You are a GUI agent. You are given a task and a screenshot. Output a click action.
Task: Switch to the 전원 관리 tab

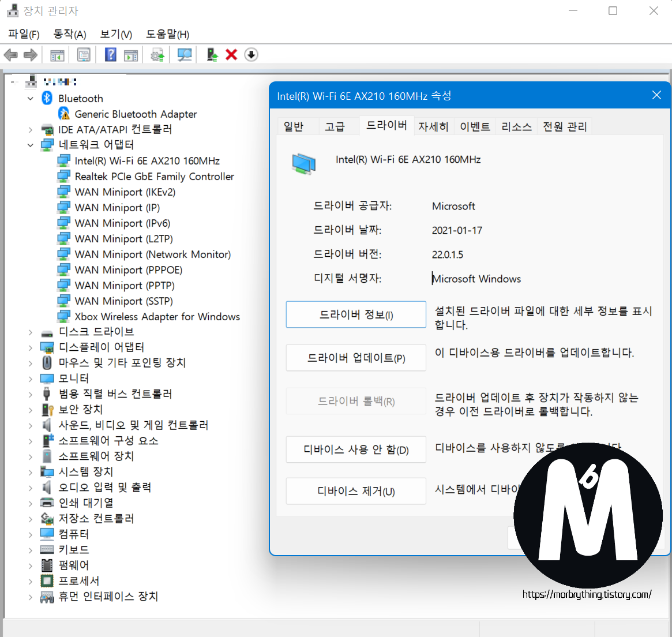[x=565, y=126]
